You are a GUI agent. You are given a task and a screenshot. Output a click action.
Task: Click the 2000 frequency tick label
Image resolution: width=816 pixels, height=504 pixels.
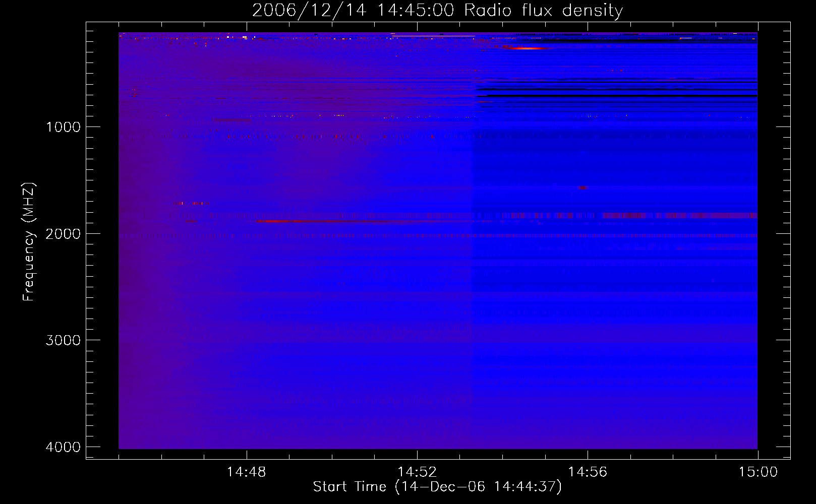[x=63, y=234]
